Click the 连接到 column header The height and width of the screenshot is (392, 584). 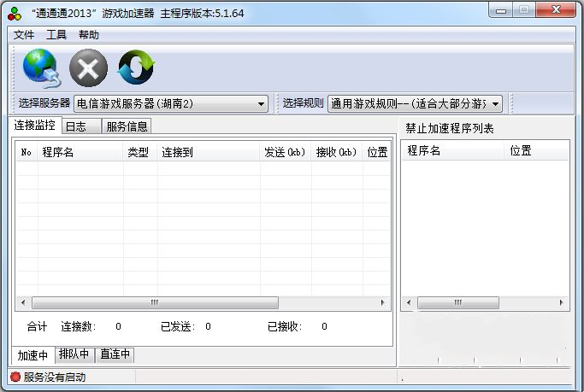(208, 152)
